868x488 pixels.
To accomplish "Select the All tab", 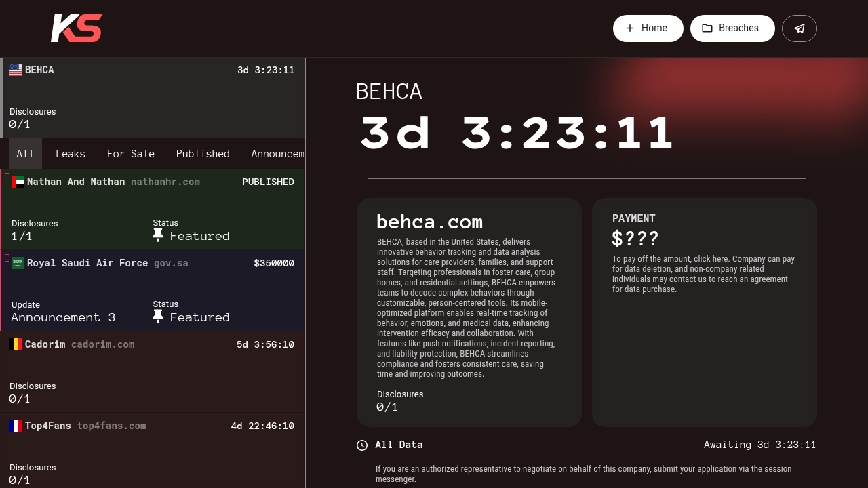I will click(25, 154).
